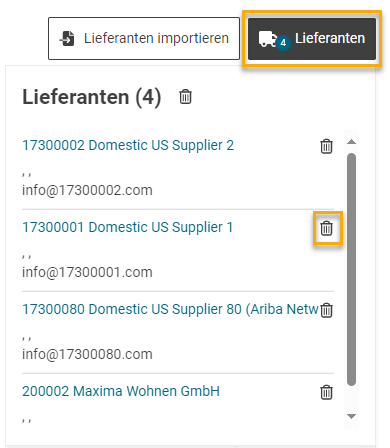Remove supplier 17300080 with trash icon
Image resolution: width=390 pixels, height=448 pixels.
coord(326,310)
